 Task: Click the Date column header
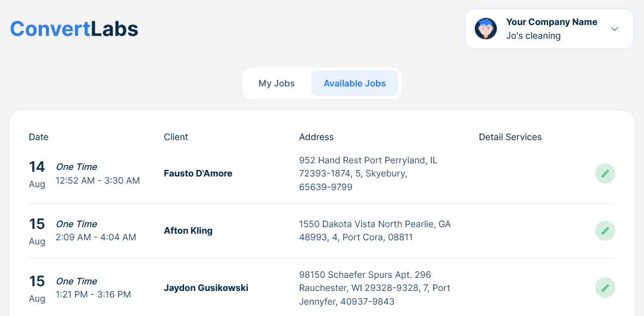pos(39,137)
